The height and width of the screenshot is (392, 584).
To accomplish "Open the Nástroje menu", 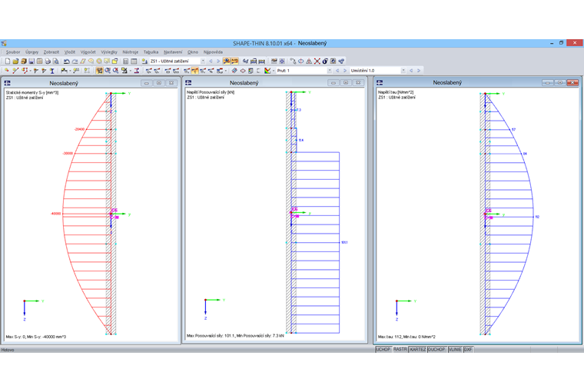I will [x=131, y=52].
